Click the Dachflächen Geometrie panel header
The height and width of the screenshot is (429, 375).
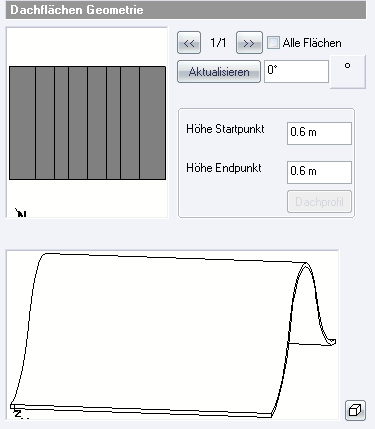pyautogui.click(x=186, y=10)
